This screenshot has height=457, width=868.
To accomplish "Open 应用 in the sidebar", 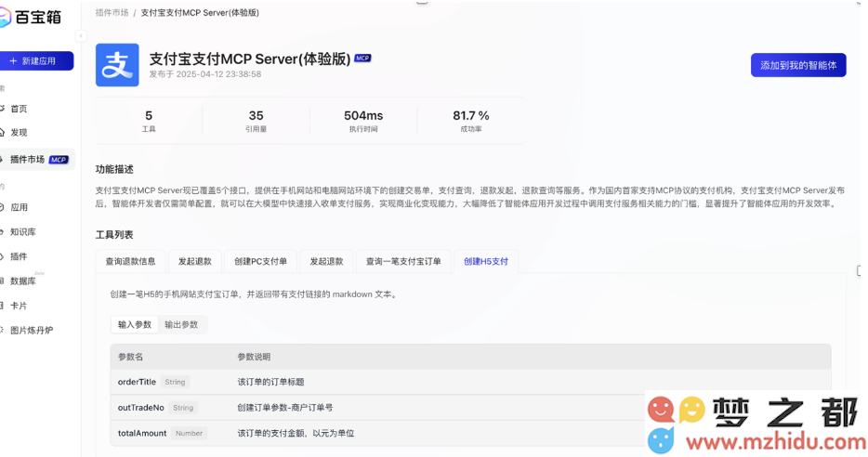I will point(19,207).
